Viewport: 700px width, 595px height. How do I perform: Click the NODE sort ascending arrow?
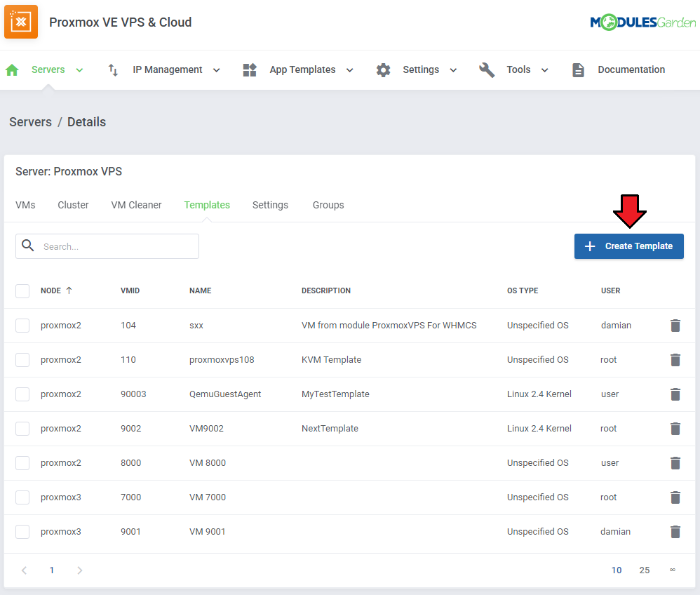pyautogui.click(x=69, y=290)
